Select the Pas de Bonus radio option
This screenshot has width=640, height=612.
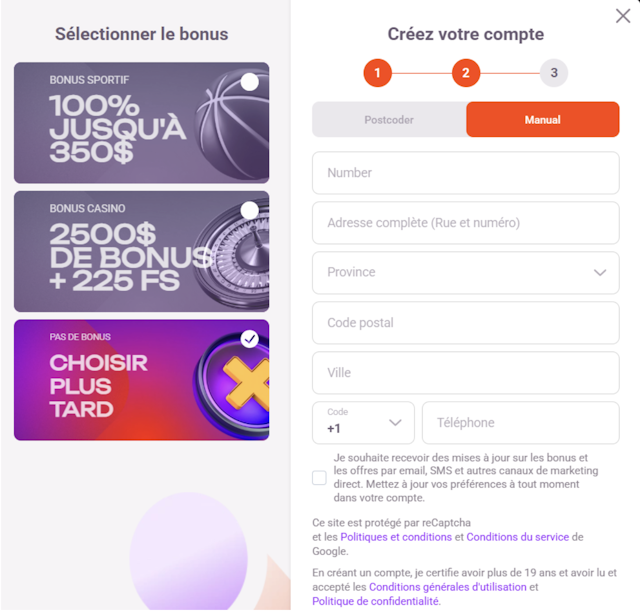pos(250,339)
